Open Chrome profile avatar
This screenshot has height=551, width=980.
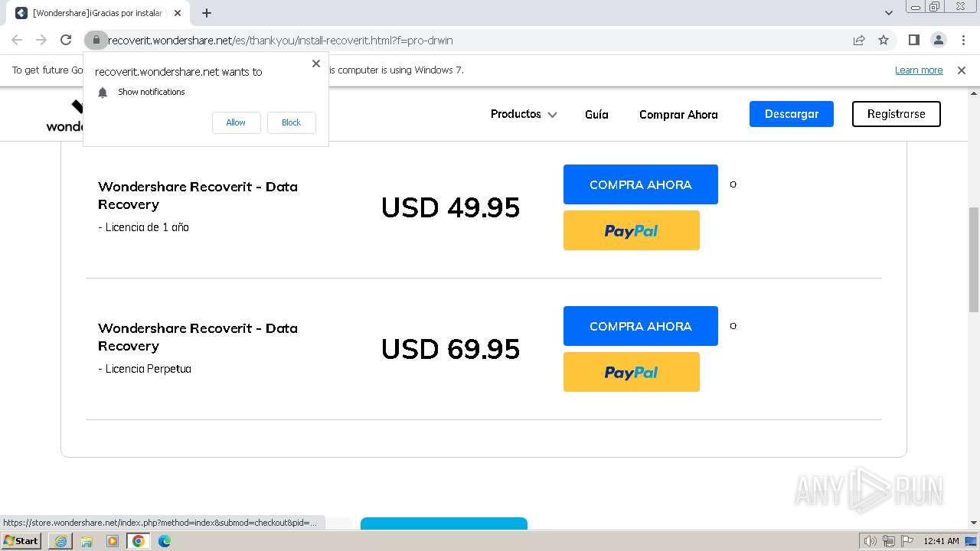938,40
